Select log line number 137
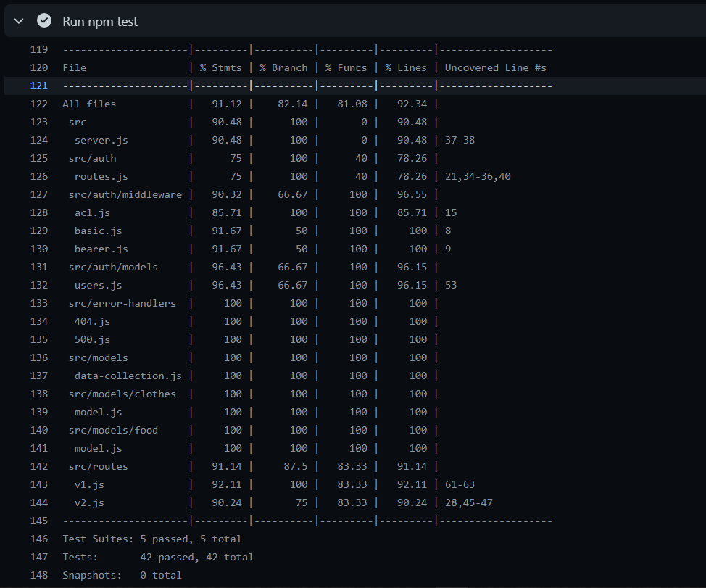 tap(39, 376)
